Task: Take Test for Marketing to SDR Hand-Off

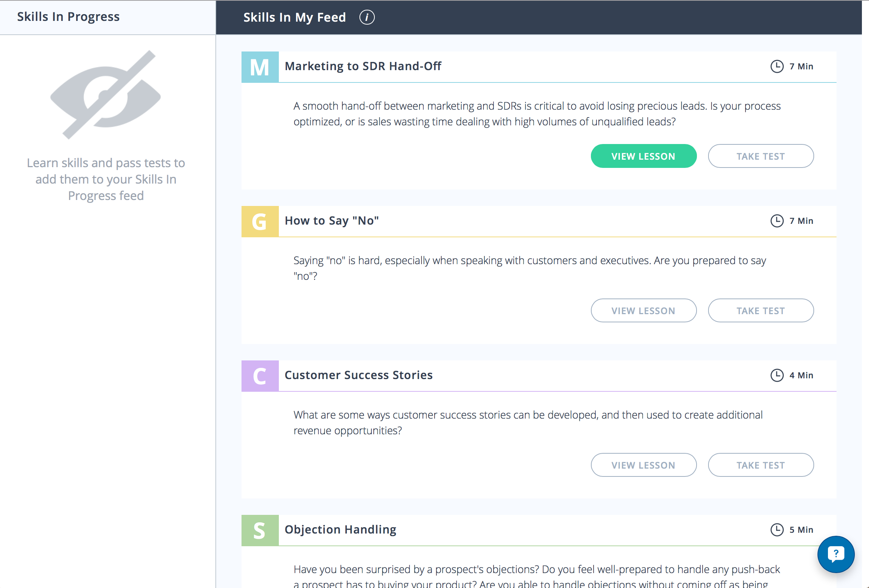Action: [760, 156]
